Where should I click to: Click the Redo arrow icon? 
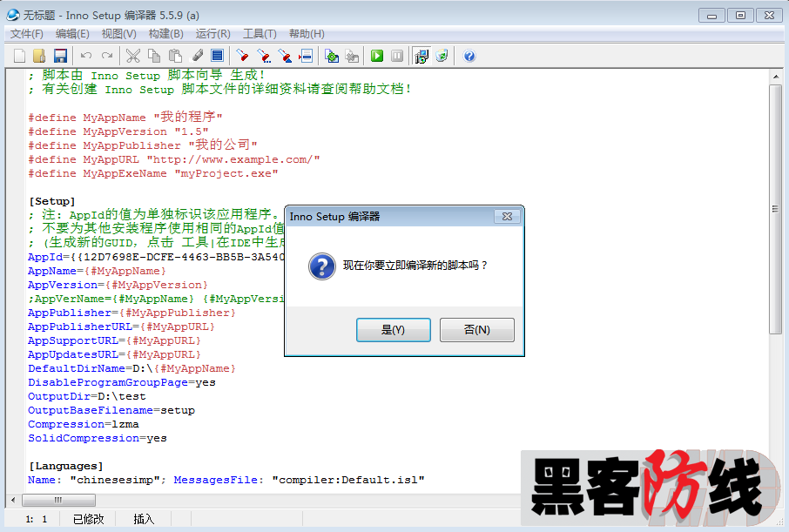[106, 56]
